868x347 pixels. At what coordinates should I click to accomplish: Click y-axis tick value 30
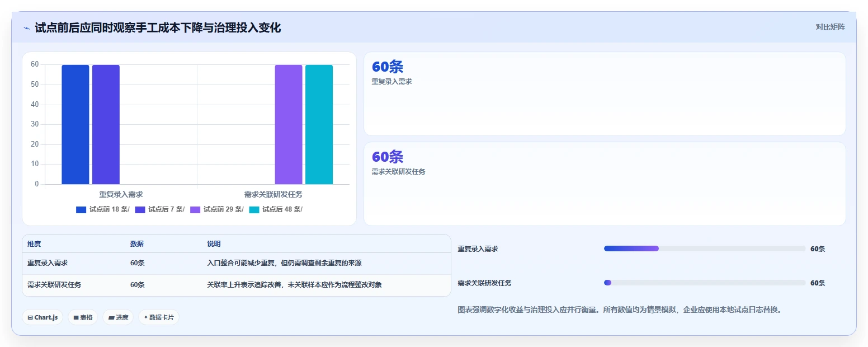click(35, 124)
